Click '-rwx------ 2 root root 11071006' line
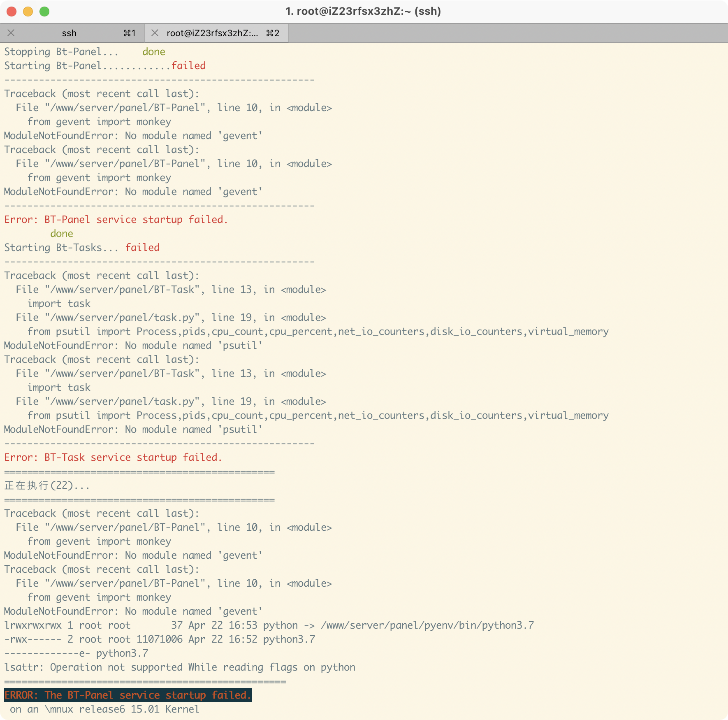 [160, 639]
